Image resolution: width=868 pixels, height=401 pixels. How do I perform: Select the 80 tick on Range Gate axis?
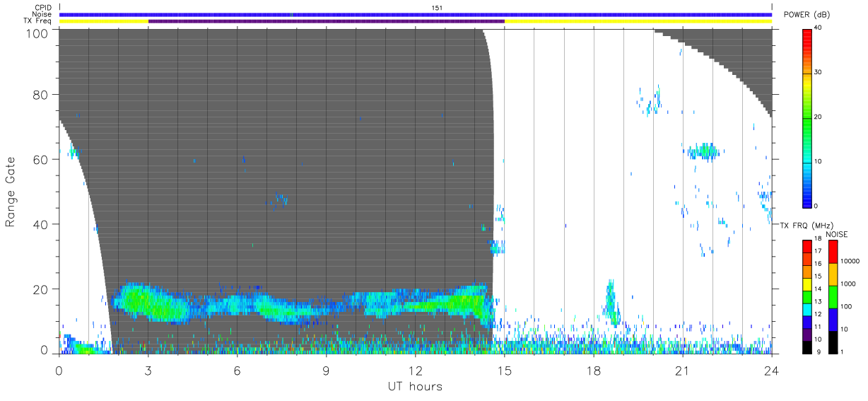(x=41, y=95)
